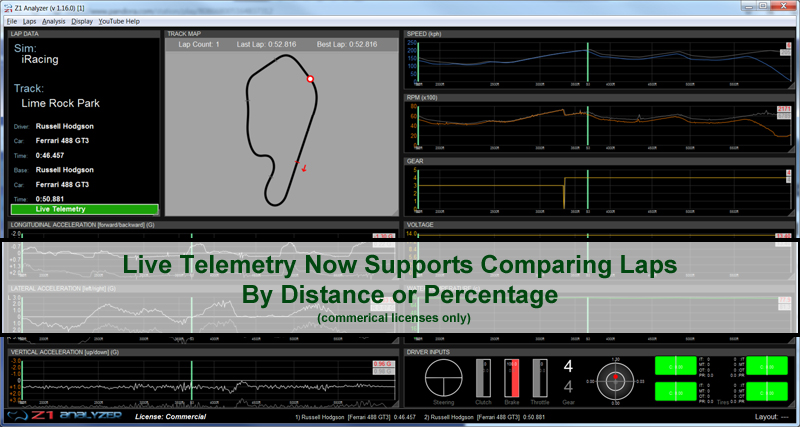Click the Lap Count: 1 label

199,44
